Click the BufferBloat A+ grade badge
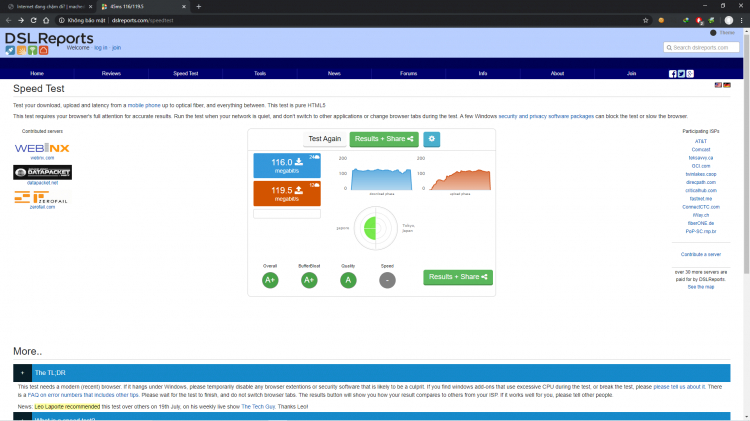750x421 pixels. pos(309,280)
